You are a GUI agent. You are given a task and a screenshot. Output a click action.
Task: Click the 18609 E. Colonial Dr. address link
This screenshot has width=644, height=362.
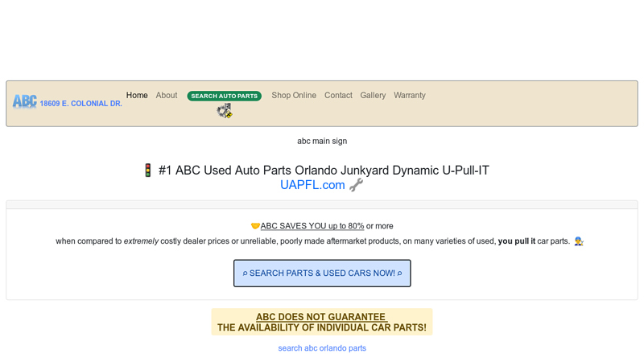click(x=81, y=104)
